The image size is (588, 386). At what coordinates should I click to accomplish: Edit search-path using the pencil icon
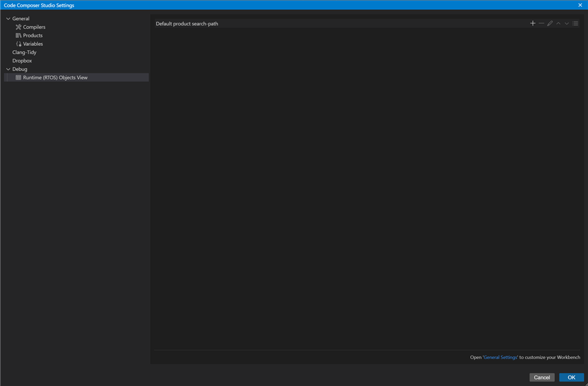pos(550,23)
